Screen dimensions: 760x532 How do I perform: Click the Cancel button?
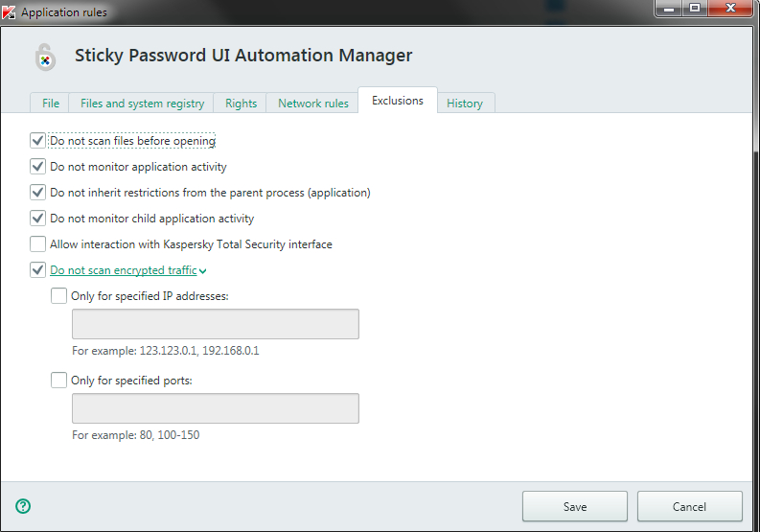(x=689, y=506)
